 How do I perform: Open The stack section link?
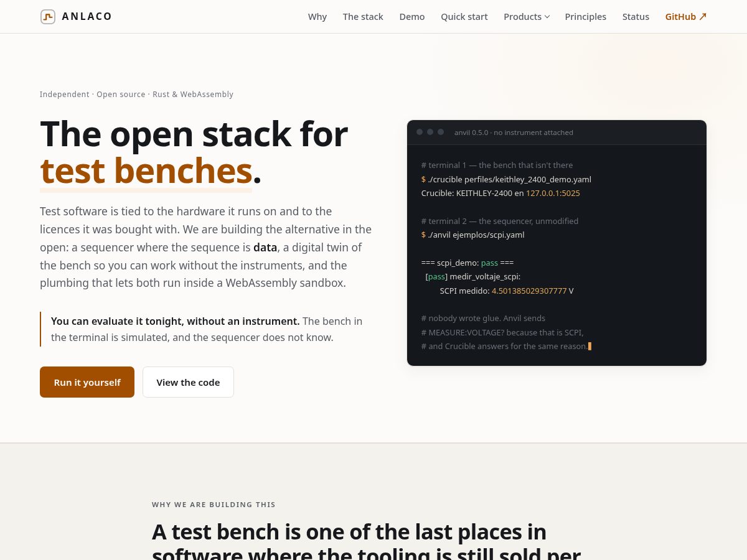pos(363,17)
